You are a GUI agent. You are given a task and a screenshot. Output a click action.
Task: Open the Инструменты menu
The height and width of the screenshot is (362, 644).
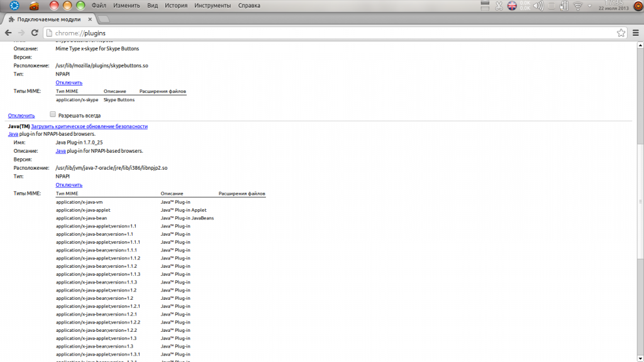(x=213, y=5)
